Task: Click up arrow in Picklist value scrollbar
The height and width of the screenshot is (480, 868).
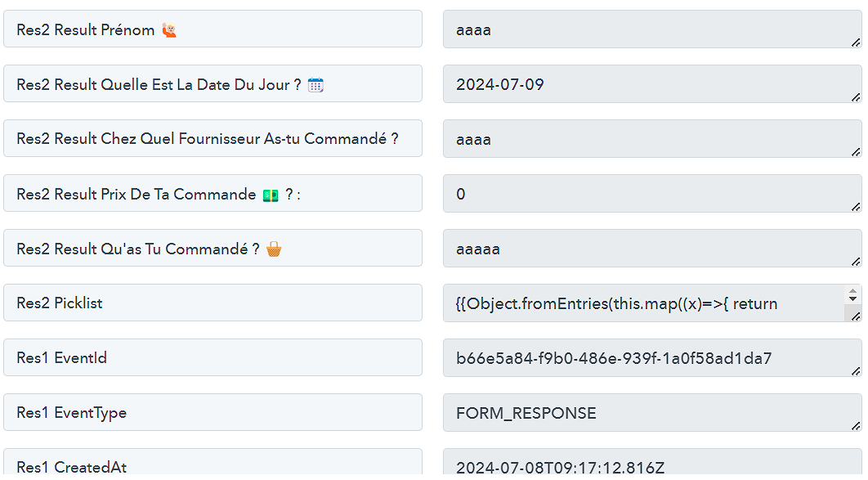Action: tap(852, 290)
